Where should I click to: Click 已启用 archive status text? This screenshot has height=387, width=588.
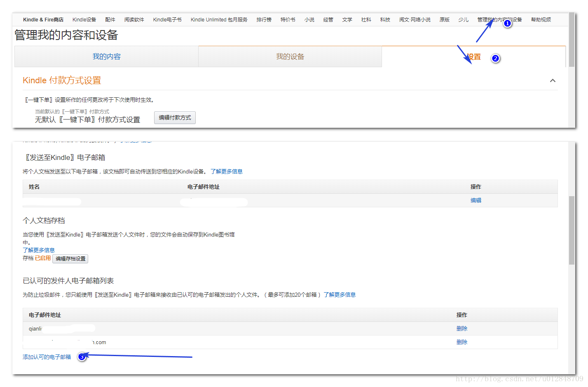coord(43,258)
